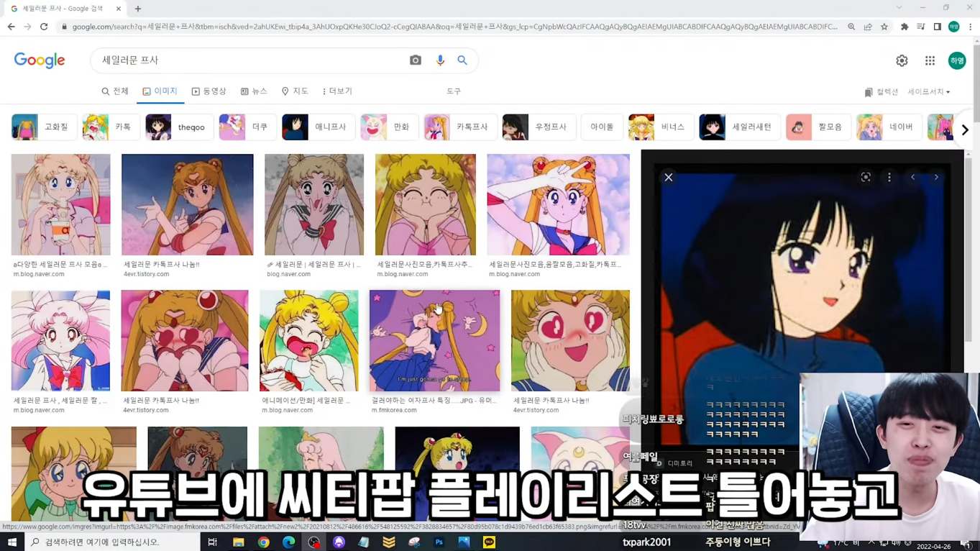Open the tab search chevron in title bar
The height and width of the screenshot is (551, 980).
(899, 8)
